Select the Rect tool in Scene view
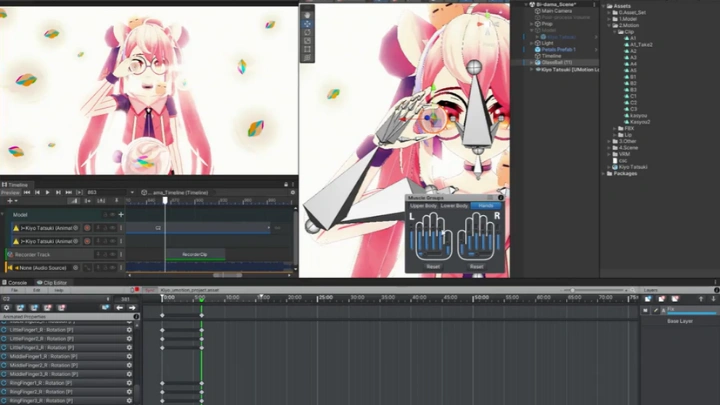Viewport: 720px width, 405px height. tap(307, 49)
